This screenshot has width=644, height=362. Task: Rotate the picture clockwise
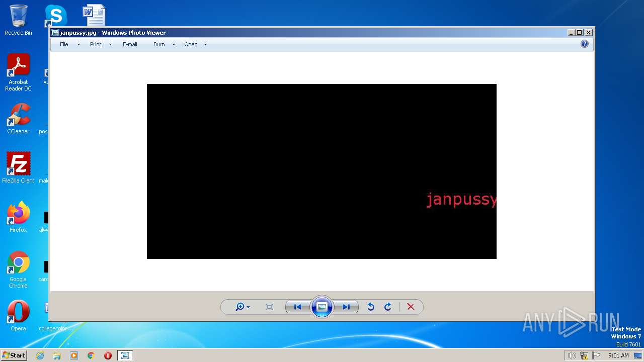(x=388, y=307)
